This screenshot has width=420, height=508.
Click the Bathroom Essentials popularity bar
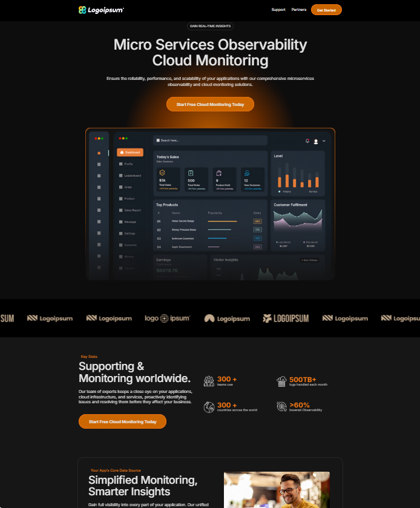point(217,239)
